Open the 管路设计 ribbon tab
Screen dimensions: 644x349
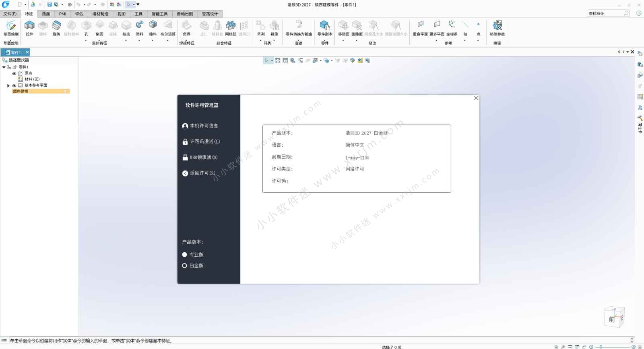click(210, 14)
